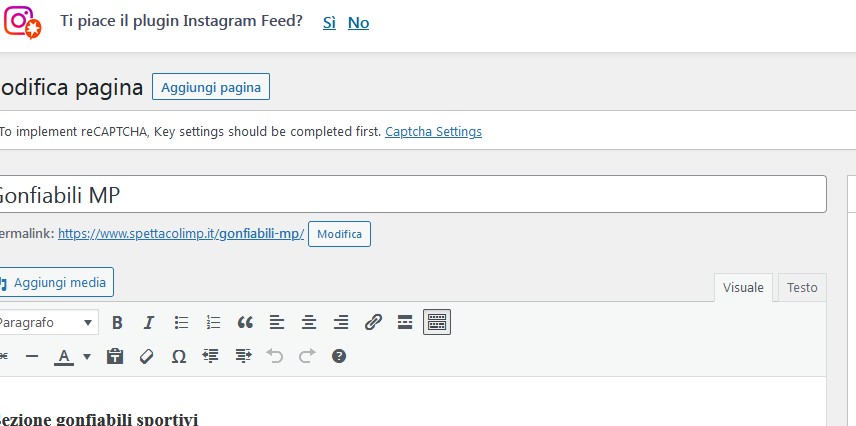Screen dimensions: 856x426
Task: Apply the text color swatch button
Action: click(64, 357)
